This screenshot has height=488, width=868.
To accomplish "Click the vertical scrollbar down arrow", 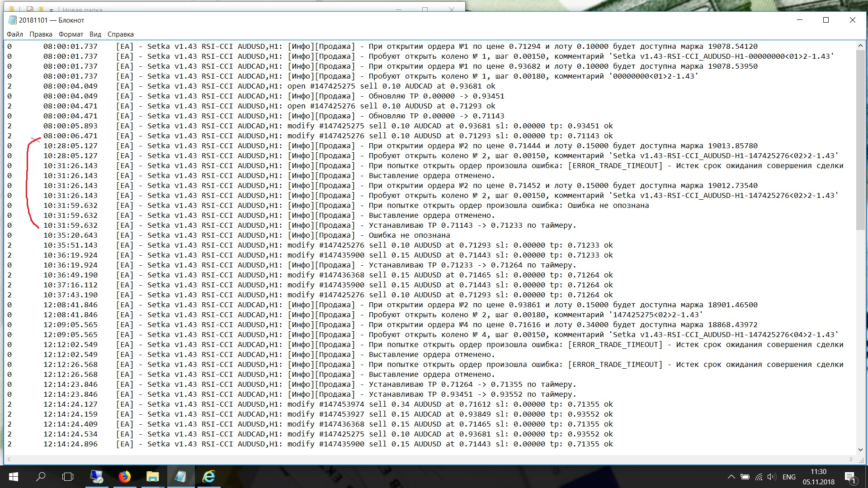I will [x=860, y=450].
